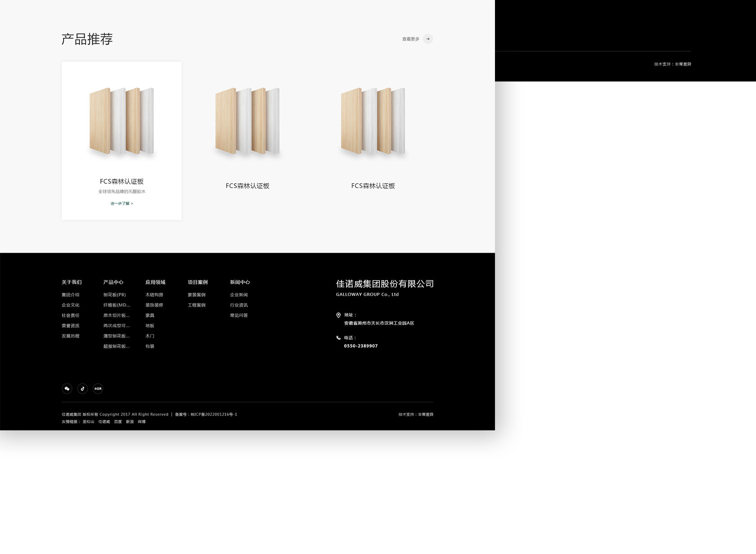Open the TikTok (Douyin) social icon
This screenshot has width=756, height=554.
click(x=82, y=389)
